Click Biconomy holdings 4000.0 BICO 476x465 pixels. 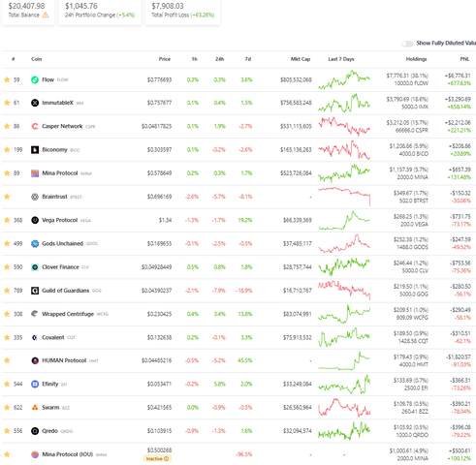pyautogui.click(x=414, y=154)
